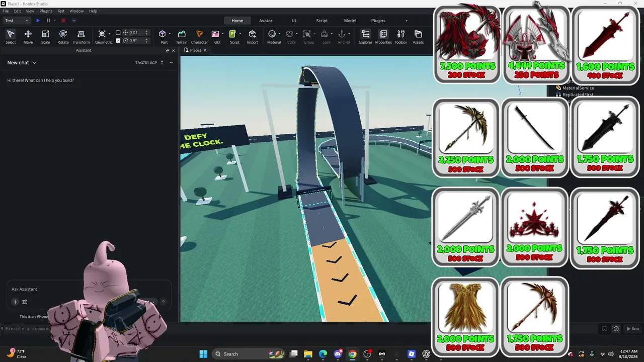Open the Window menu

pyautogui.click(x=76, y=11)
